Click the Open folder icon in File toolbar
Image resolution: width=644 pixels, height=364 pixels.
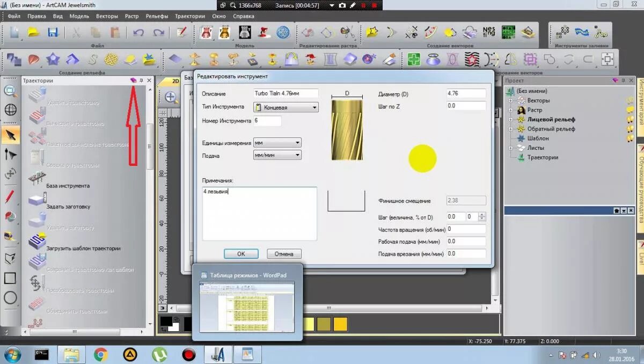(x=34, y=32)
